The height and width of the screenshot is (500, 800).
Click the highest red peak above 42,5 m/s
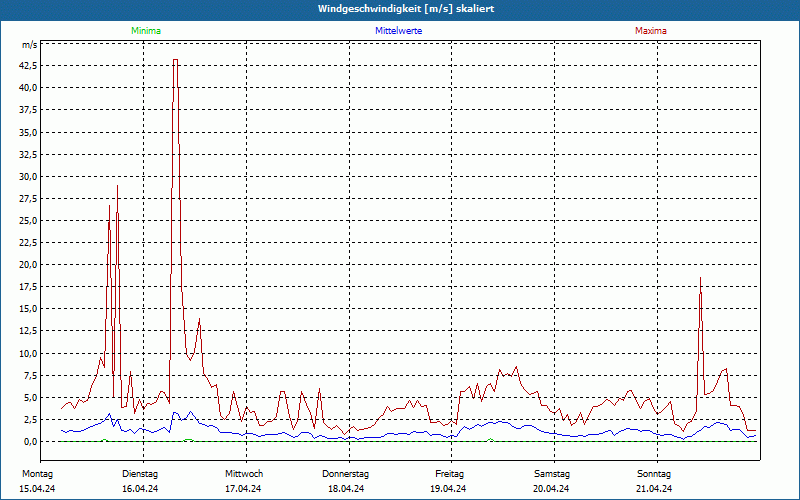176,60
